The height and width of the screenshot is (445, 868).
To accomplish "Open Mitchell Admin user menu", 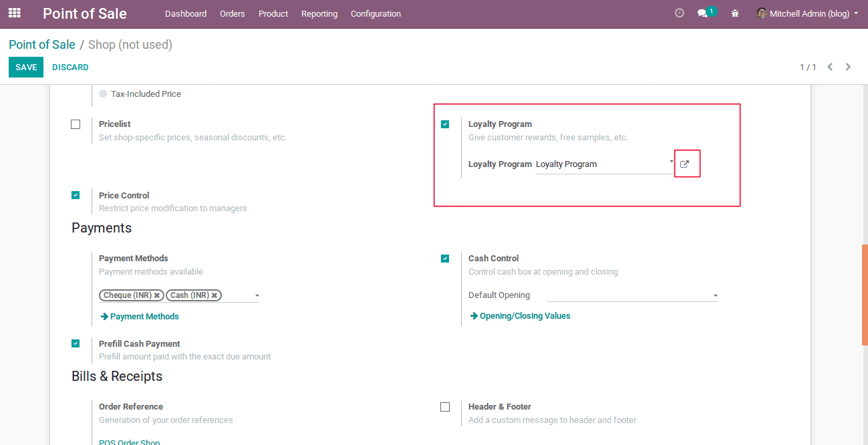I will tap(807, 13).
